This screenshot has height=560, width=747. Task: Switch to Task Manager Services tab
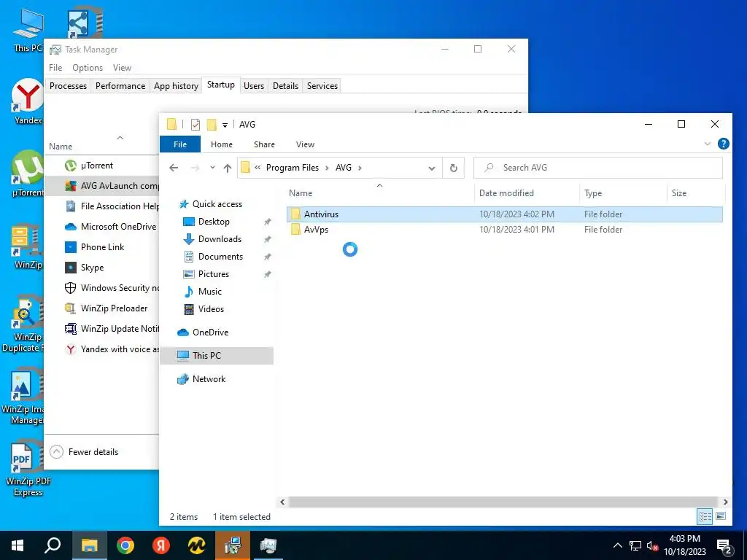point(322,86)
